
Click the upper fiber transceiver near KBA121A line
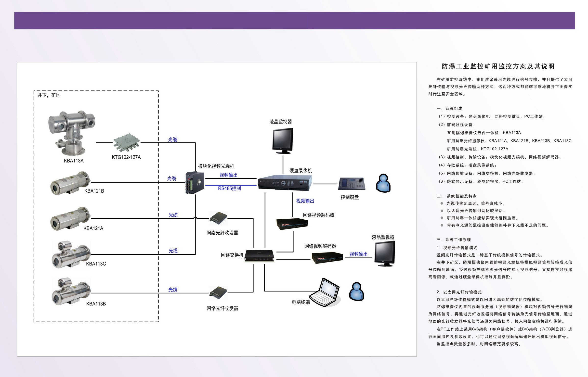coord(218,218)
